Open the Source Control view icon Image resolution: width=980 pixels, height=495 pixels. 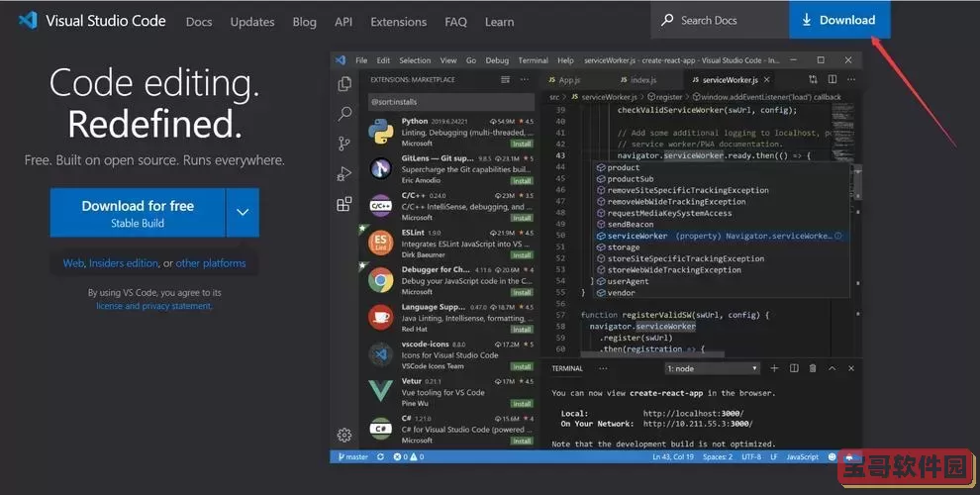344,144
